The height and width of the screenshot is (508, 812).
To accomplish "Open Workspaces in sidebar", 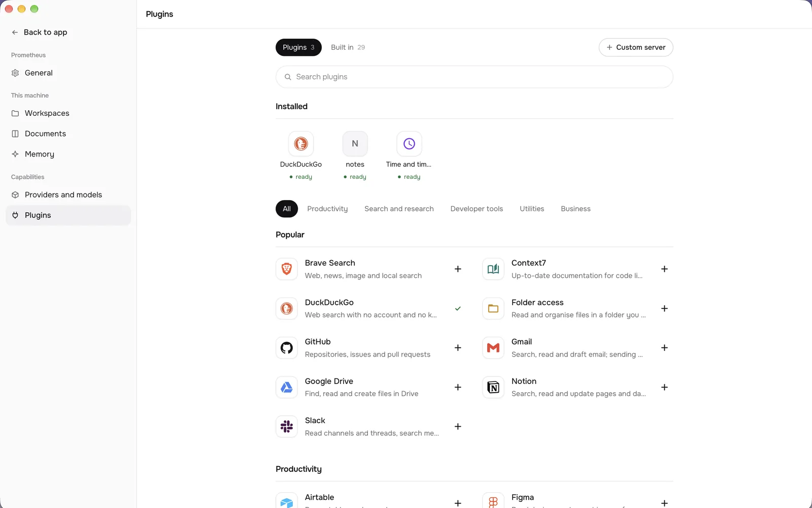I will pos(68,113).
